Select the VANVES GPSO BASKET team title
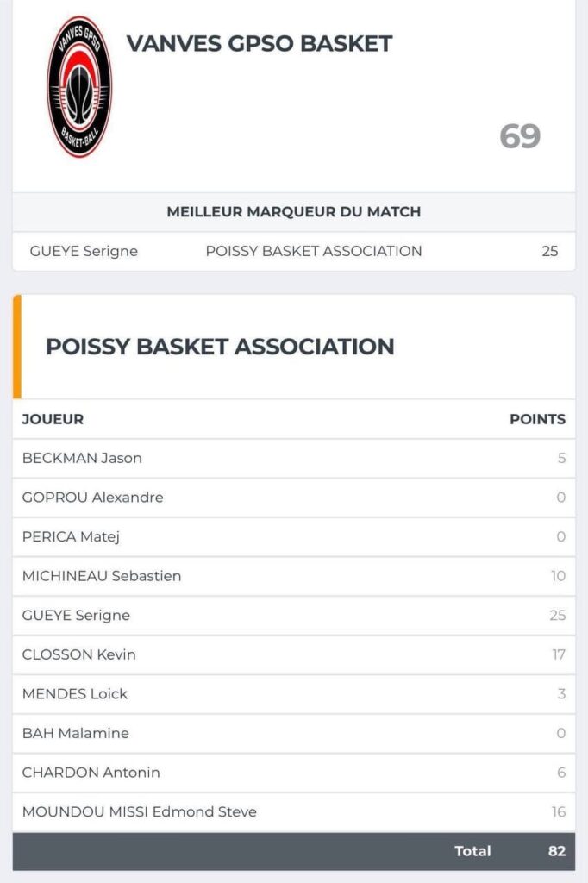This screenshot has height=883, width=588. [259, 43]
